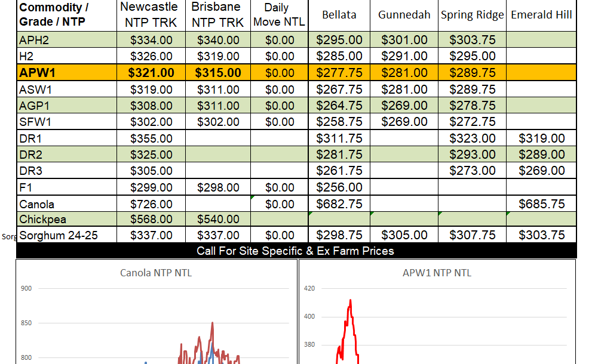Viewport: 595px width, 364px height.
Task: Select DR1 Emerald Hill price $319.00
Action: click(541, 138)
